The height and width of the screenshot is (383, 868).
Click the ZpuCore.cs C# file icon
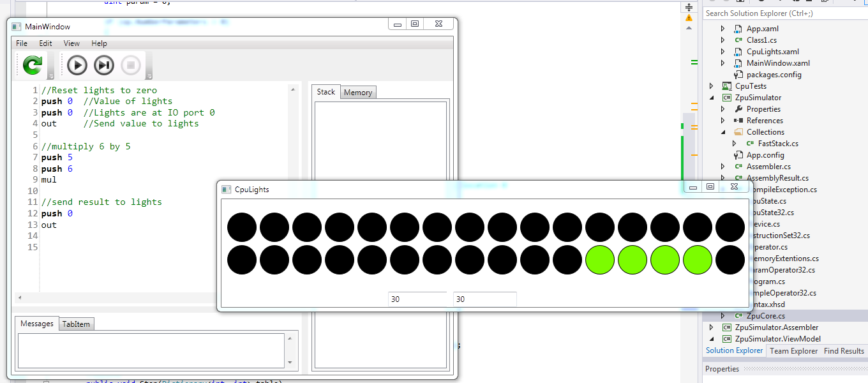pyautogui.click(x=738, y=316)
